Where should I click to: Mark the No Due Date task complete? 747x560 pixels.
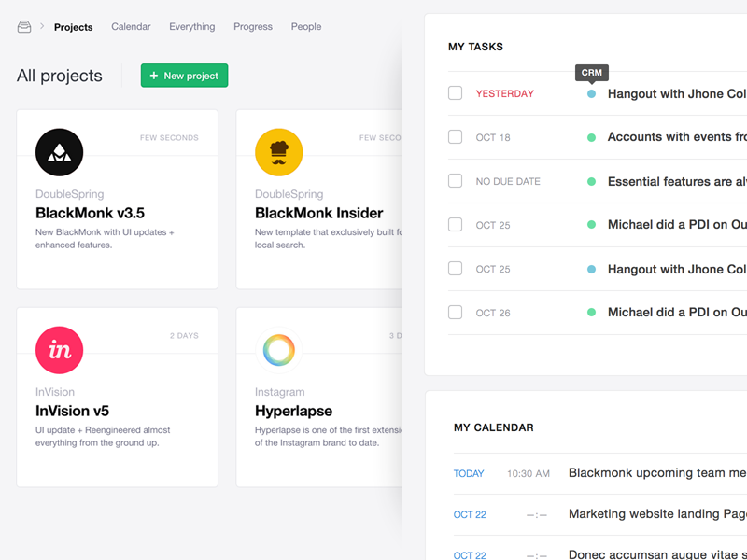coord(455,181)
